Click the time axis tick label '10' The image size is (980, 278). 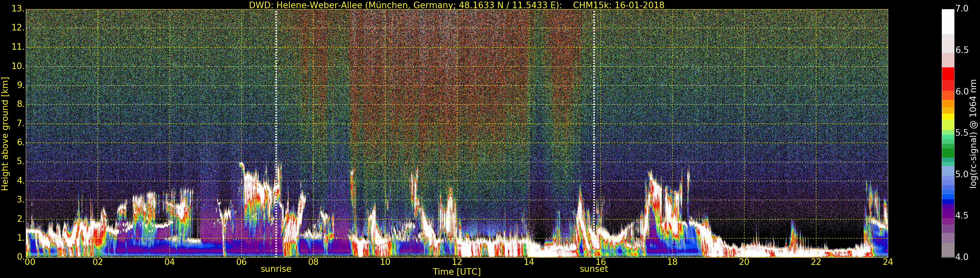pos(385,262)
